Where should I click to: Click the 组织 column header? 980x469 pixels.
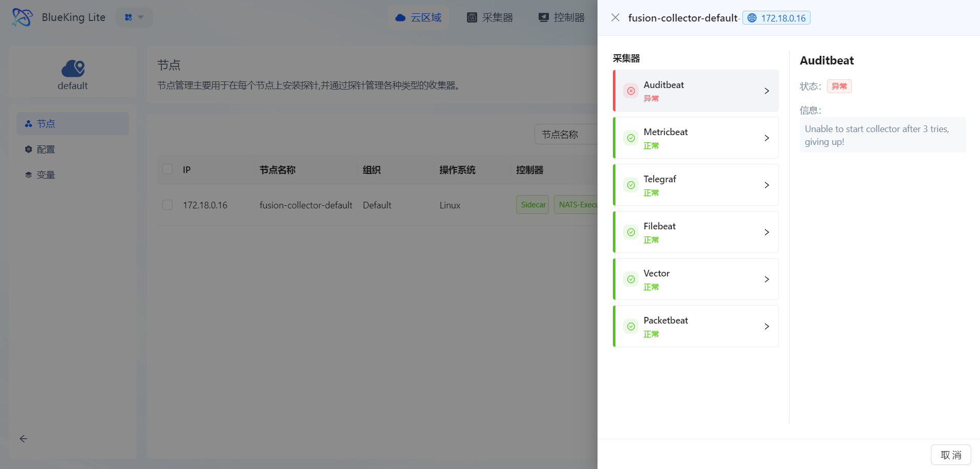(x=372, y=170)
